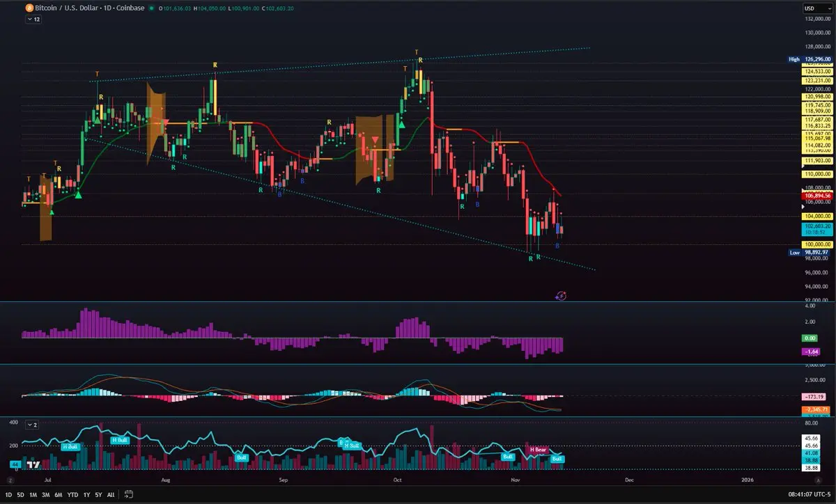The image size is (836, 504).
Task: Select the YTD time range
Action: (72, 495)
